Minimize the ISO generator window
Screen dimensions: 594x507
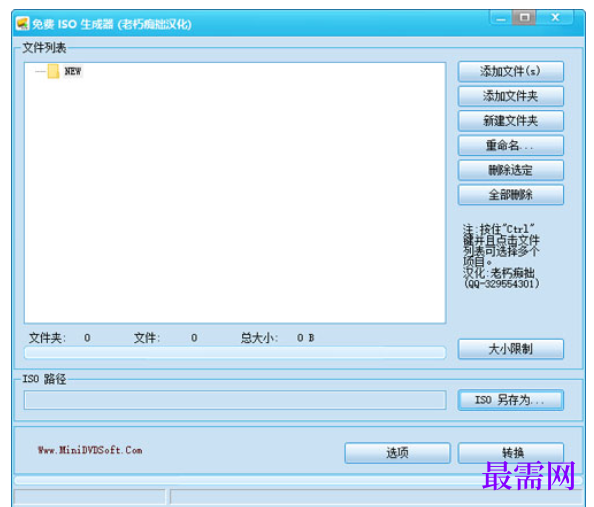(501, 18)
